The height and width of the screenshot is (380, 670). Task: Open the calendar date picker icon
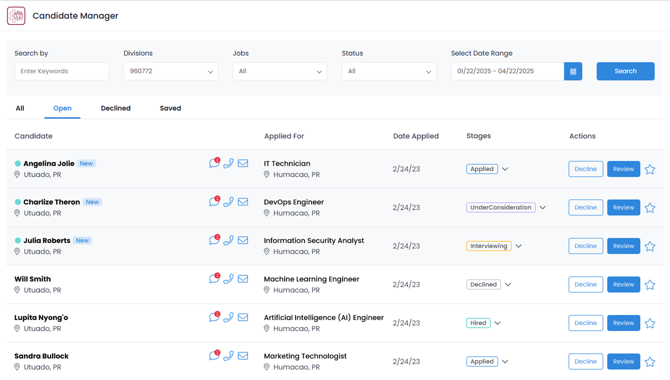[x=573, y=71]
